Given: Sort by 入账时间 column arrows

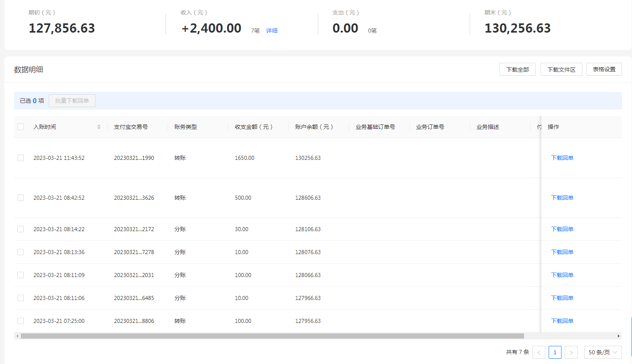Looking at the screenshot, I should tap(99, 127).
